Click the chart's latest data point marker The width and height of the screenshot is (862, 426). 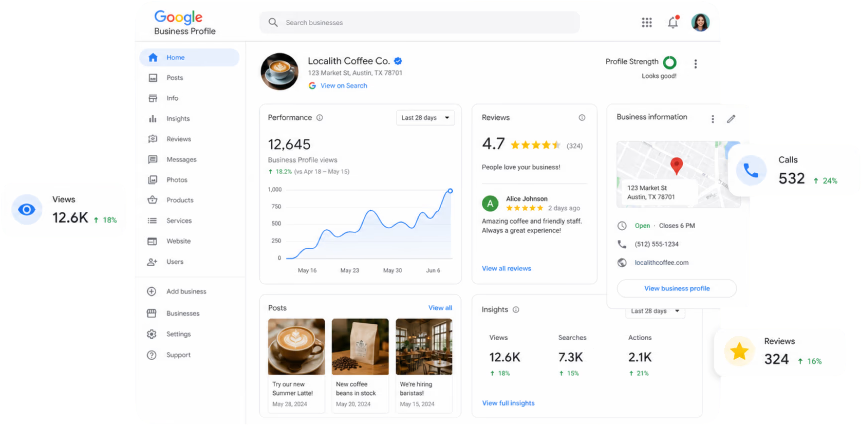pyautogui.click(x=450, y=191)
